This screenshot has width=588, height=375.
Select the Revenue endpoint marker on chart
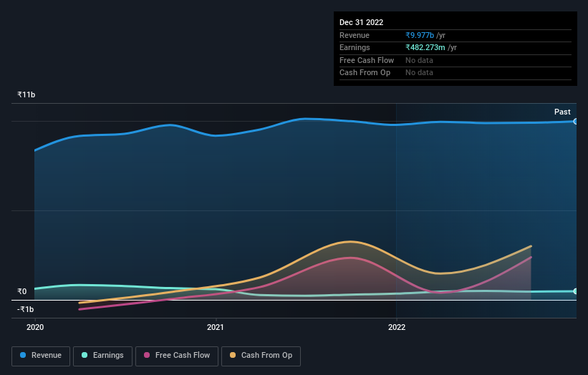pyautogui.click(x=576, y=122)
